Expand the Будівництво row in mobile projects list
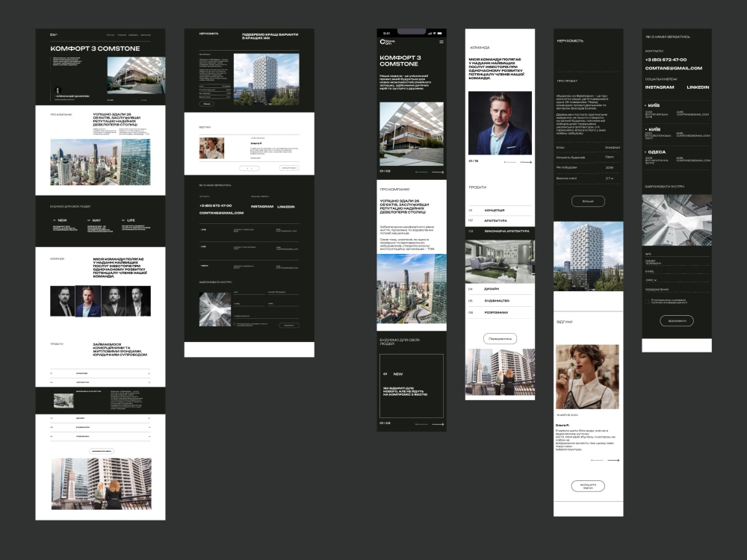 pos(500,301)
